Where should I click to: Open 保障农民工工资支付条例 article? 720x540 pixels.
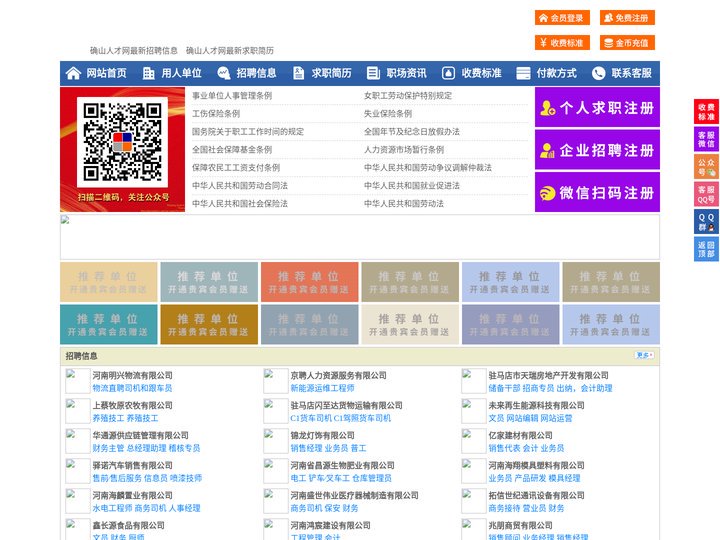[x=236, y=168]
